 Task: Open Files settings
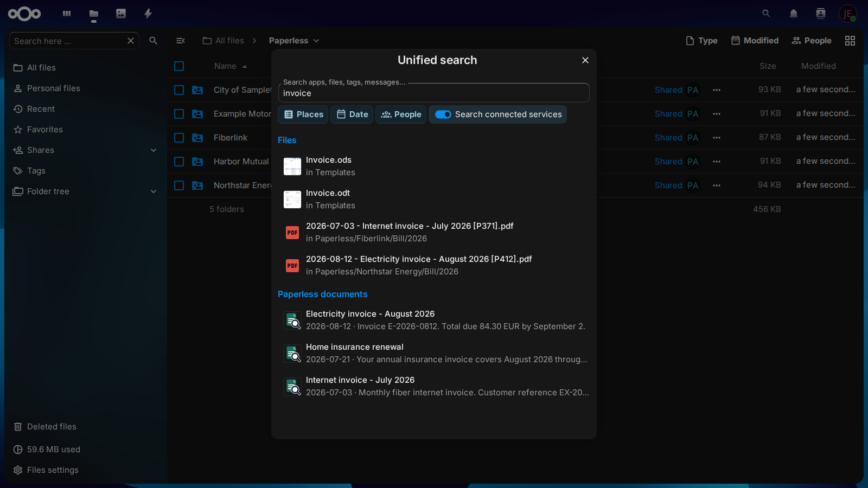point(85,470)
